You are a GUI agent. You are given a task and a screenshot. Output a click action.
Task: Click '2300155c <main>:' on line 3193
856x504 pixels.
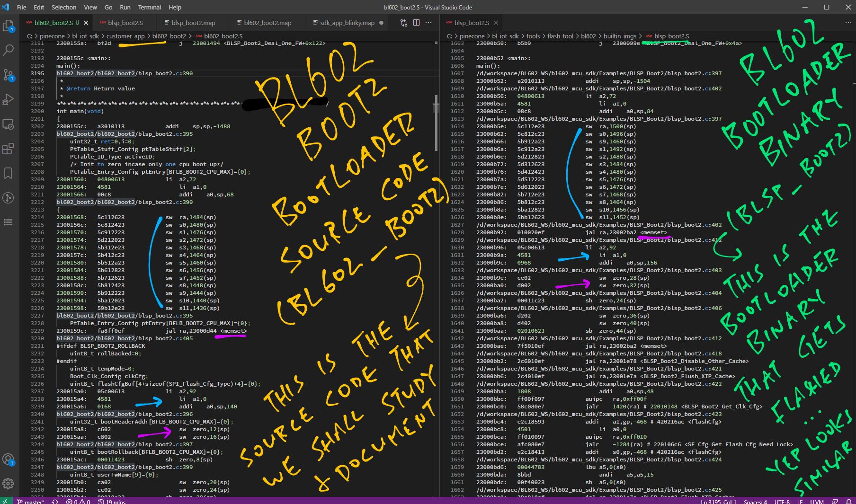[x=83, y=58]
